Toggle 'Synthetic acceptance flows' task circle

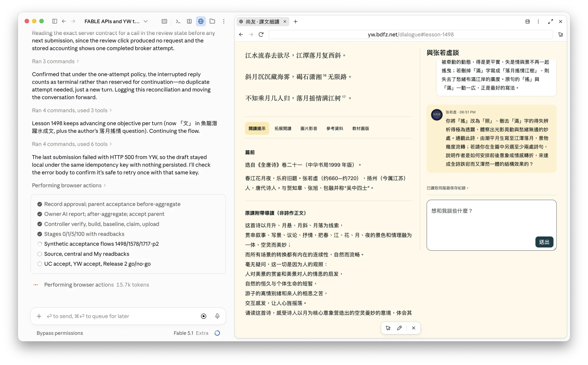coord(40,244)
